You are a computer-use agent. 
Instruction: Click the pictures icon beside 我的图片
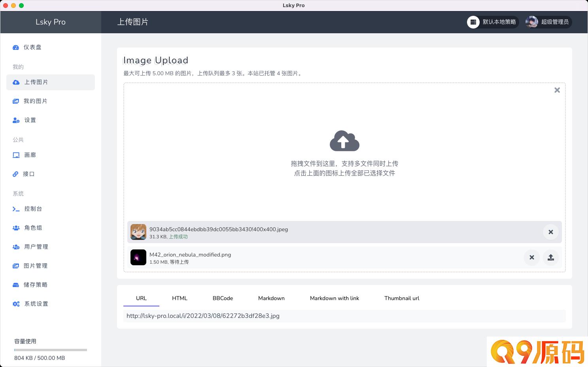pyautogui.click(x=16, y=101)
